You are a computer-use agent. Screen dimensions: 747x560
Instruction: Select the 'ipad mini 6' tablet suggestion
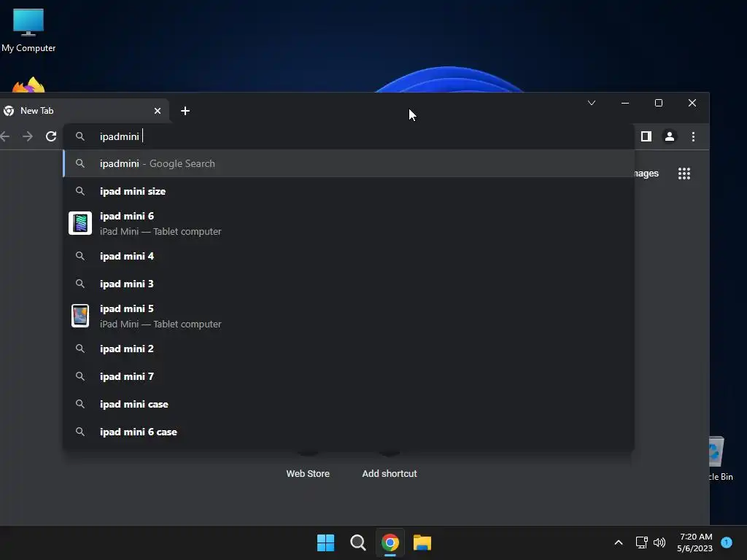pyautogui.click(x=348, y=223)
